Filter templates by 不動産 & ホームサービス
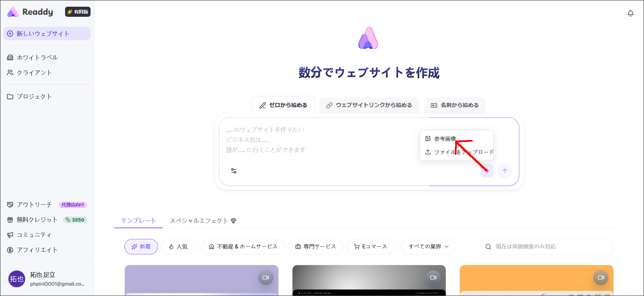 click(243, 247)
